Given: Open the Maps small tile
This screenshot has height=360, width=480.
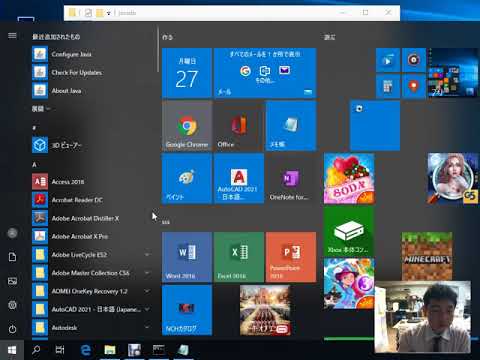Looking at the screenshot, I should [414, 86].
